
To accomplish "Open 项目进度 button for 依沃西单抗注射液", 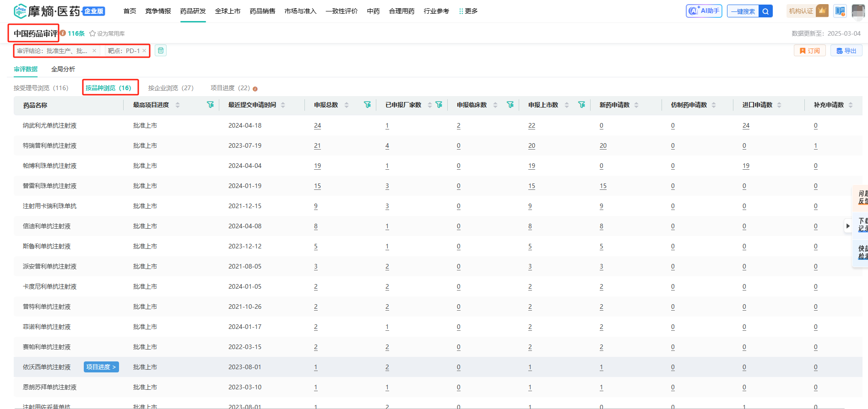I will 101,367.
